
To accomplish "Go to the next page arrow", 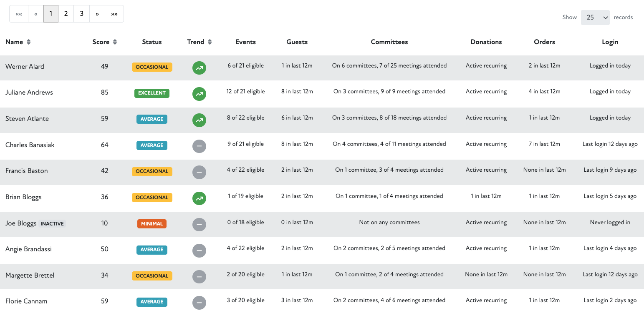I will click(97, 14).
